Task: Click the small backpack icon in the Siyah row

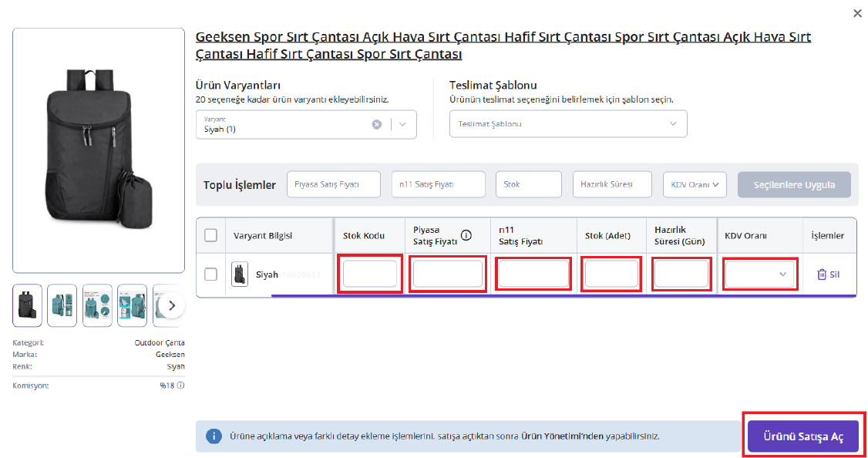Action: 240,274
